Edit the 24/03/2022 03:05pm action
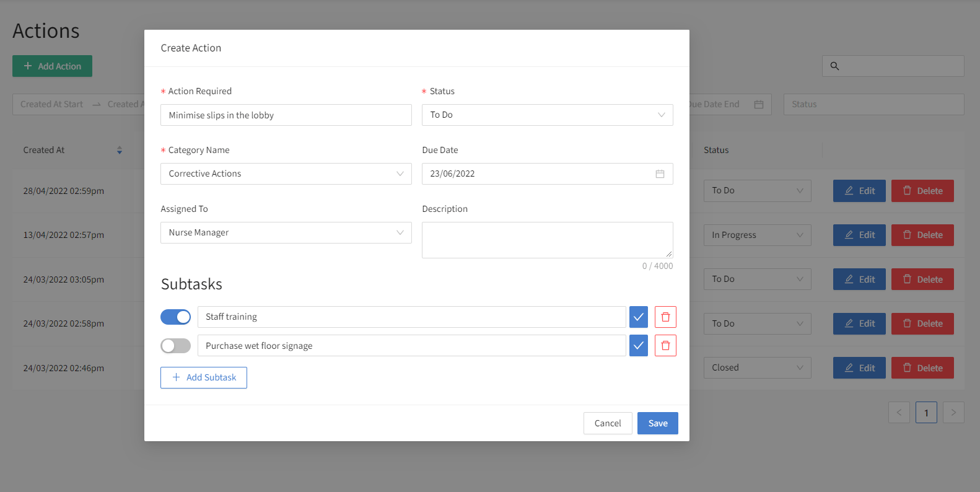The image size is (980, 492). tap(859, 279)
